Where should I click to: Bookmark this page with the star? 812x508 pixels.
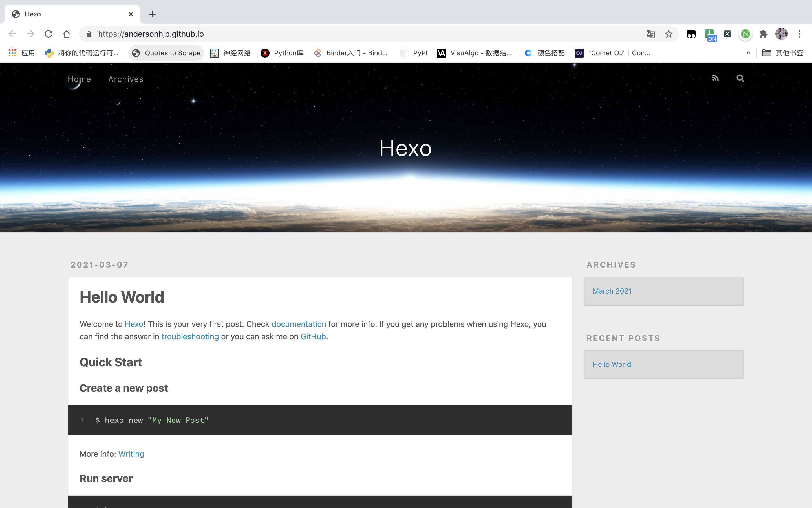click(669, 34)
